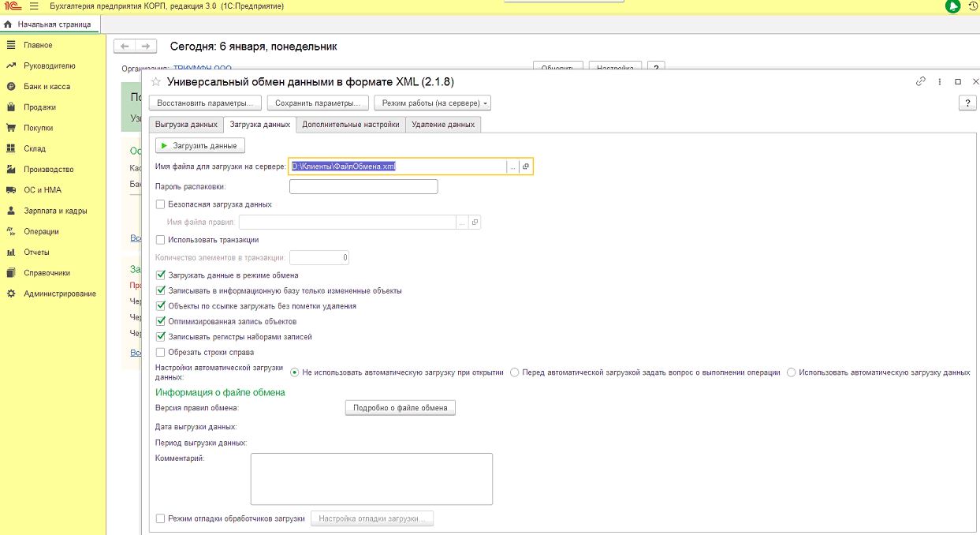Click into the Пароль распаковки field
Image resolution: width=980 pixels, height=535 pixels.
point(363,187)
